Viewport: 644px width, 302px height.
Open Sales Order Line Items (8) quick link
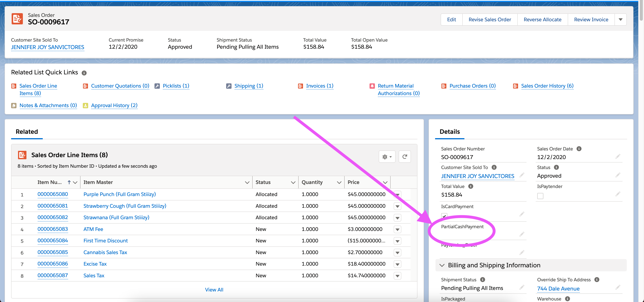pyautogui.click(x=38, y=89)
